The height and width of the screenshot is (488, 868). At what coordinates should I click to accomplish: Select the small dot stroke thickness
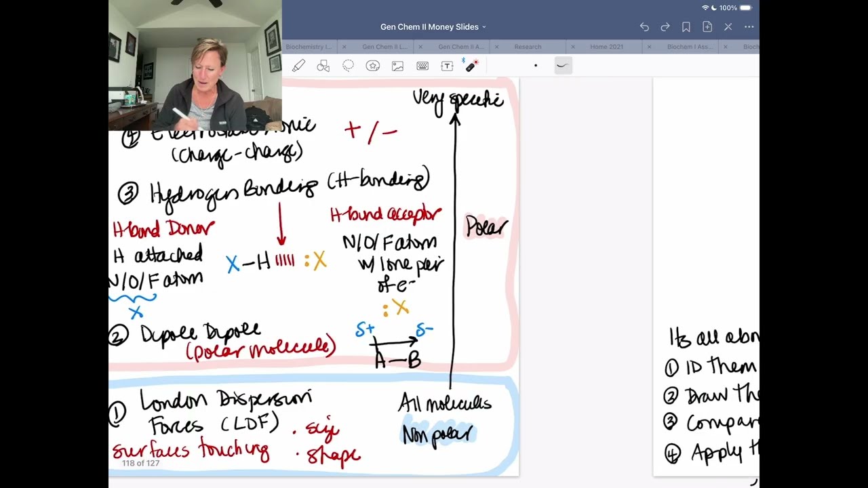[x=536, y=66]
